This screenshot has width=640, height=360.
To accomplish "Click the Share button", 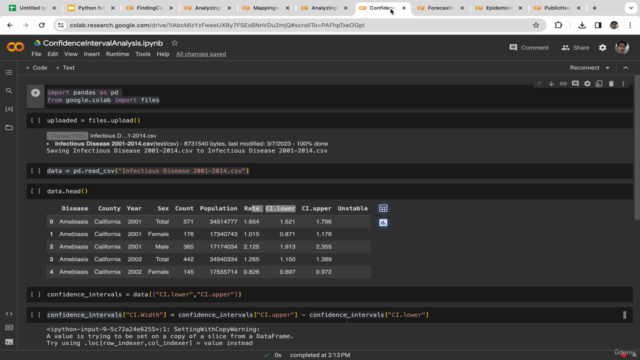I will tap(575, 48).
